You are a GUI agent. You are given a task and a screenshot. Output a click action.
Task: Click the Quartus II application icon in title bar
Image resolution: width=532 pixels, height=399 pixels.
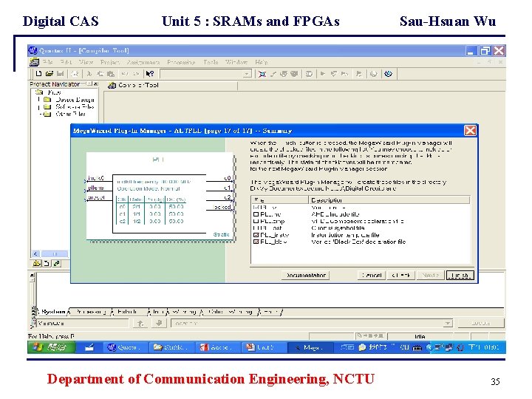[x=33, y=50]
